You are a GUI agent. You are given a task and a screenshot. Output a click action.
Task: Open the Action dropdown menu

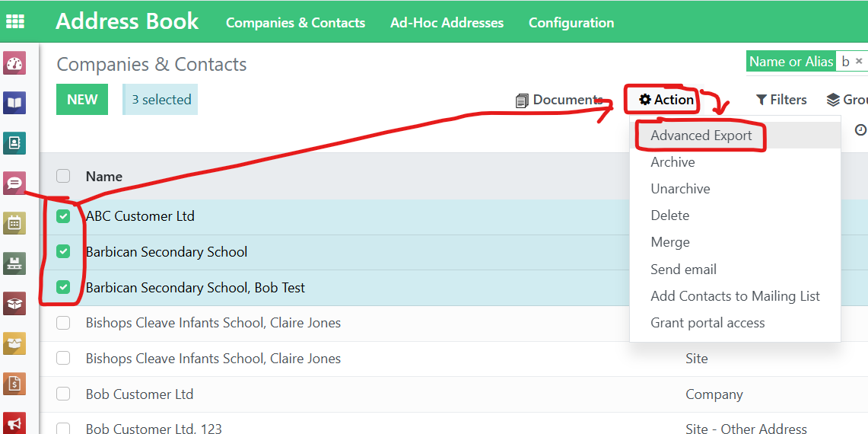point(666,100)
